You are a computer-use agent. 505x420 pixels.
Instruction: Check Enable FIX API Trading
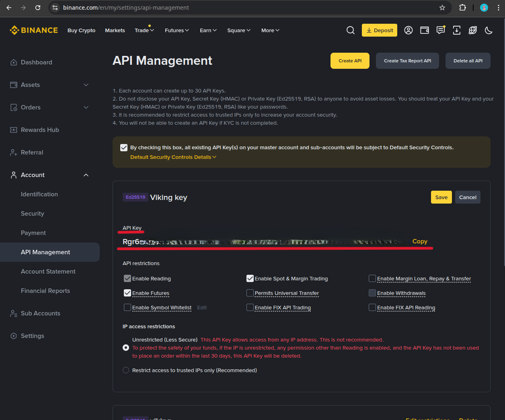(x=250, y=307)
